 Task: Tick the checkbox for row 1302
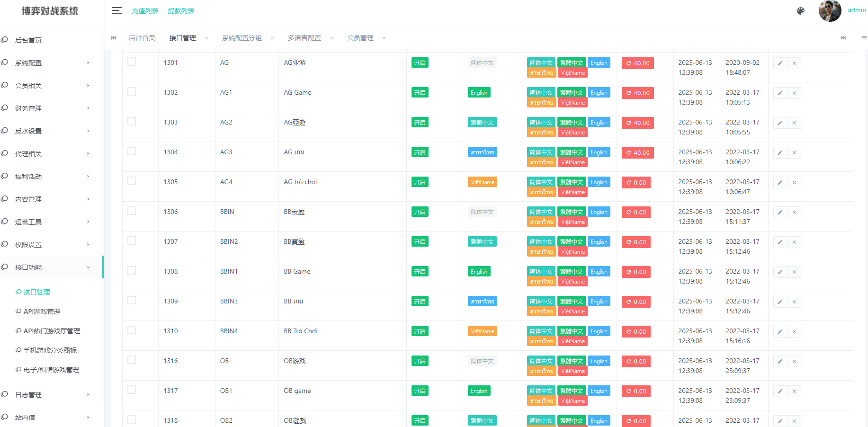132,91
